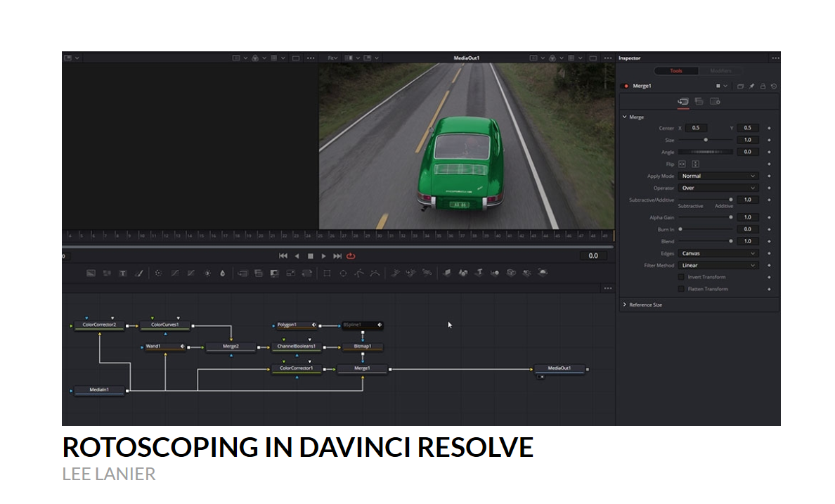Add a Color Corrector from toolbar
The width and height of the screenshot is (835, 504).
[x=158, y=273]
